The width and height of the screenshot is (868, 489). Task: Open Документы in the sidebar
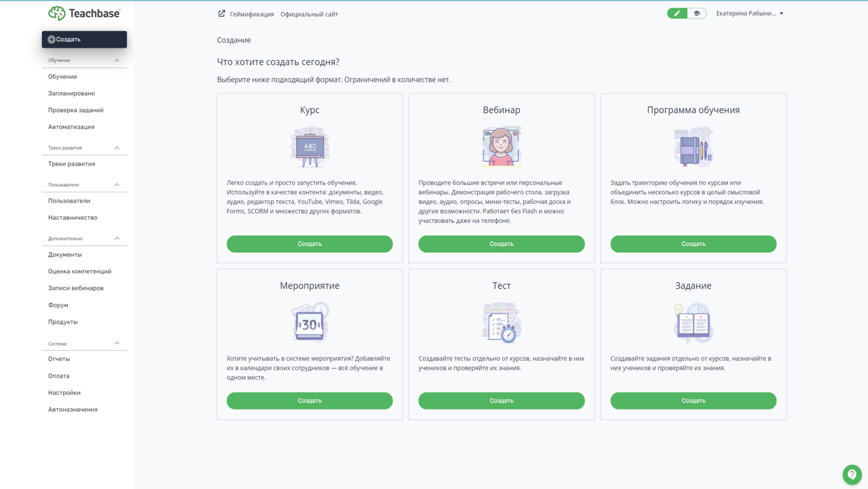click(65, 255)
